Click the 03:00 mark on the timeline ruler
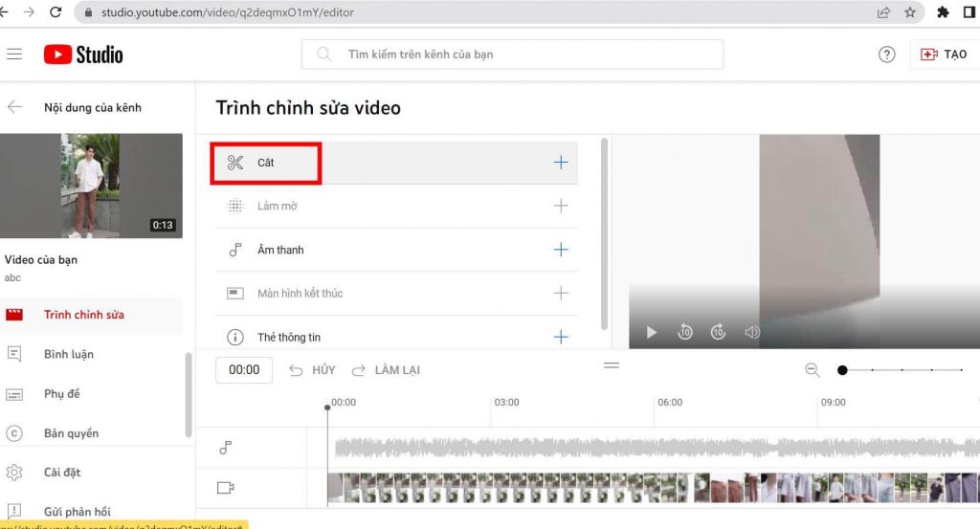980x529 pixels. coord(506,402)
